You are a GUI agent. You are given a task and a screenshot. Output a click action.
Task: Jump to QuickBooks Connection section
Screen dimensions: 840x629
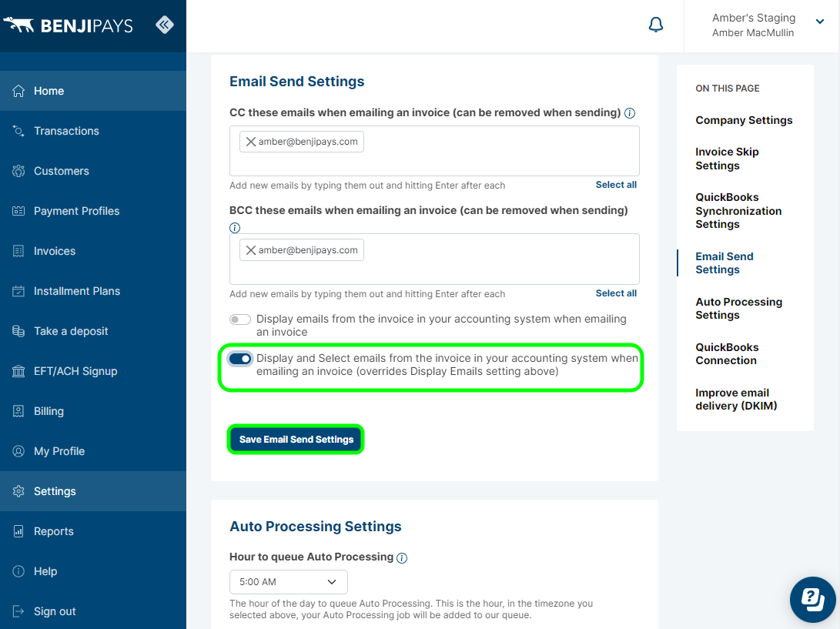[727, 354]
